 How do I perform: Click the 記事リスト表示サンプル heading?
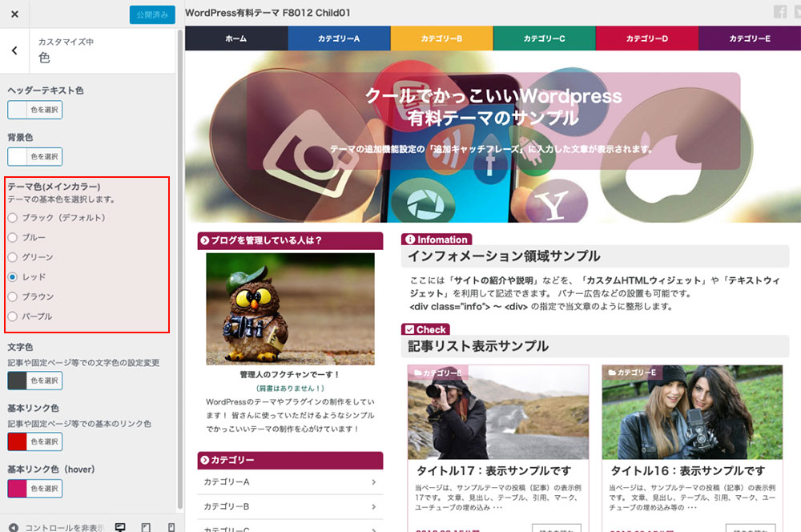(477, 346)
